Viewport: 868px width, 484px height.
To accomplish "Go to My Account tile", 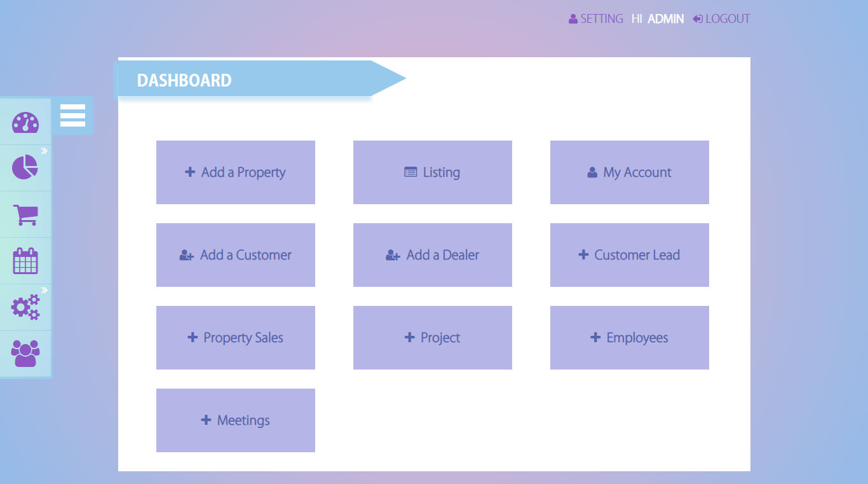I will click(x=630, y=172).
